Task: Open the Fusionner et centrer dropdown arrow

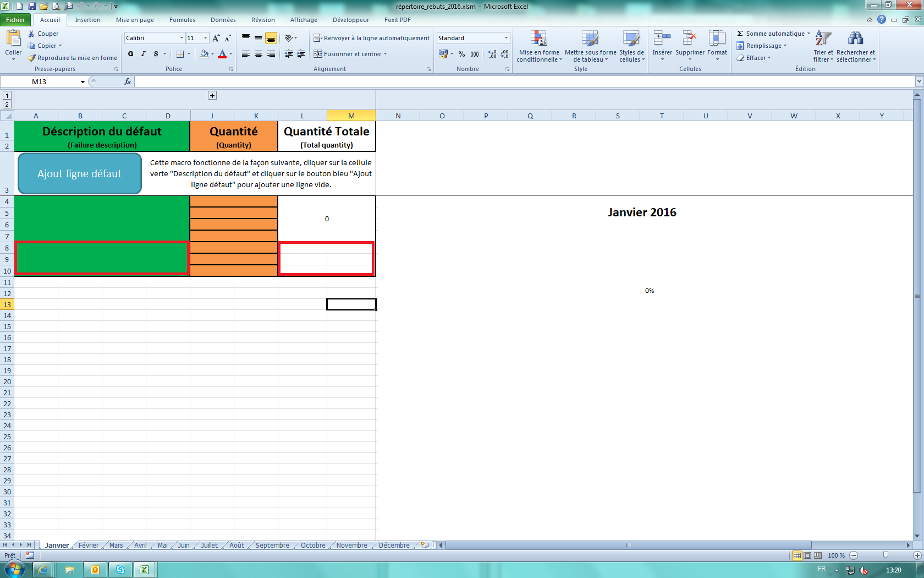Action: click(386, 54)
